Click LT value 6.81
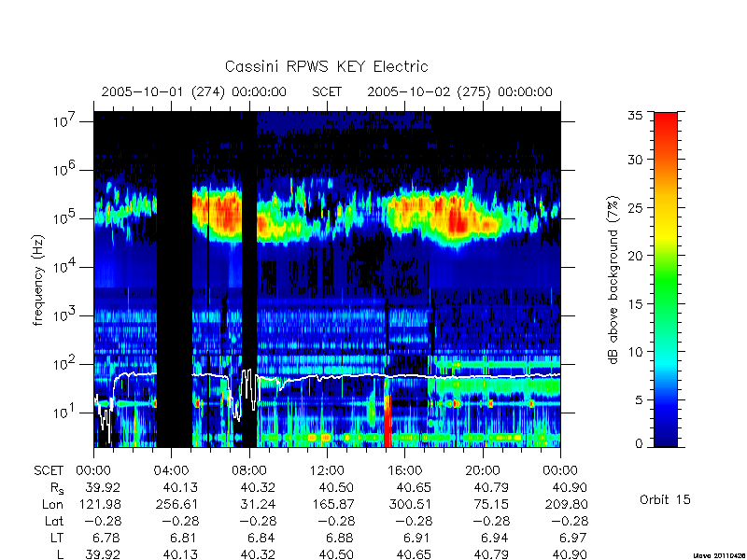 185,539
